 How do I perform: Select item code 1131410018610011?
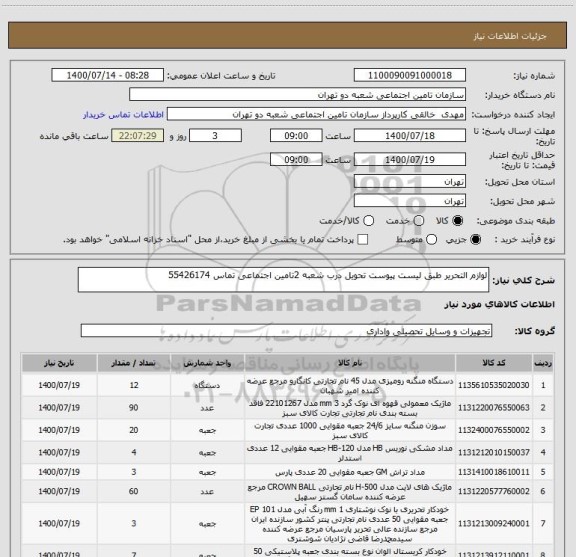point(494,472)
